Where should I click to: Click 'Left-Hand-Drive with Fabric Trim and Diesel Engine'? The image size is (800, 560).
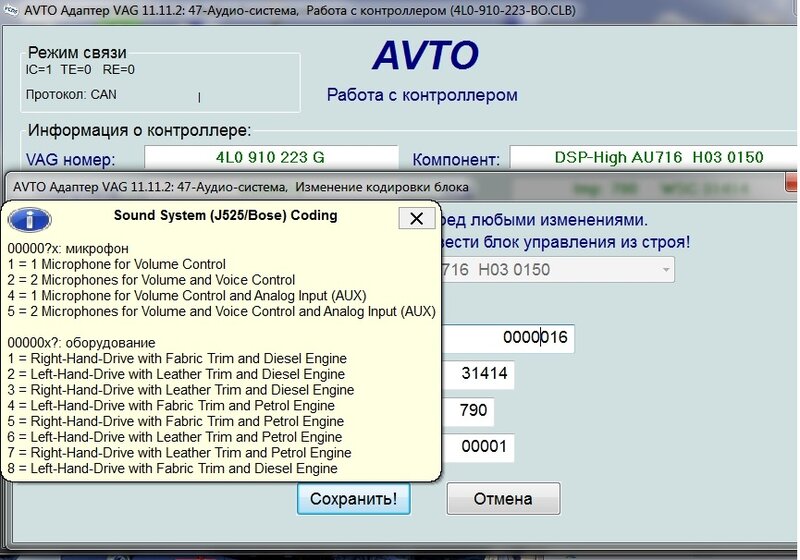coord(184,468)
